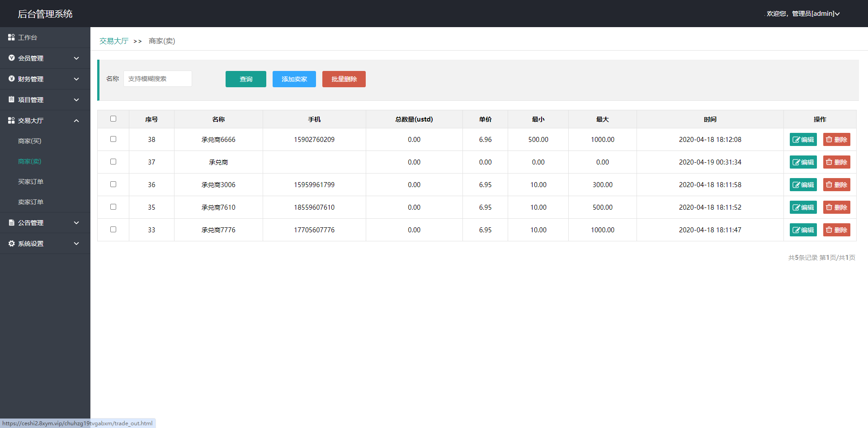Expand the 会员管理 chevron
The height and width of the screenshot is (428, 868).
pos(76,58)
